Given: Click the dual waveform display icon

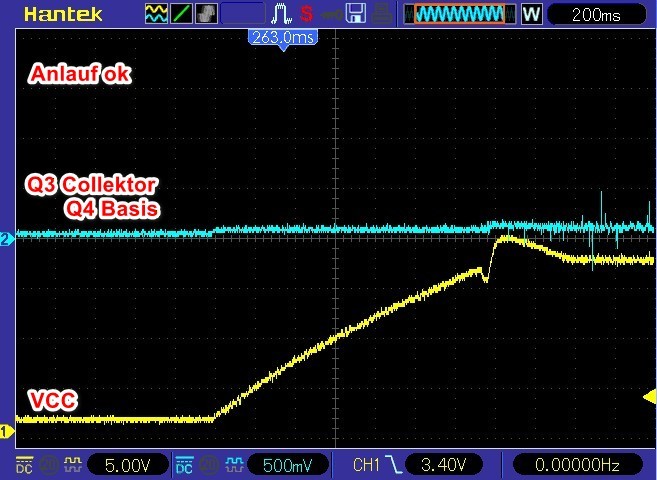Looking at the screenshot, I should [x=157, y=14].
